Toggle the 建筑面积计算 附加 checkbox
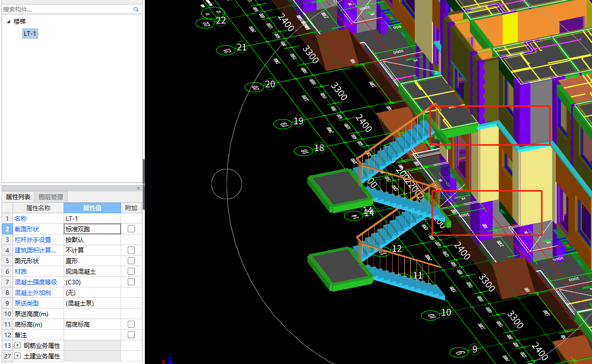 pos(131,250)
